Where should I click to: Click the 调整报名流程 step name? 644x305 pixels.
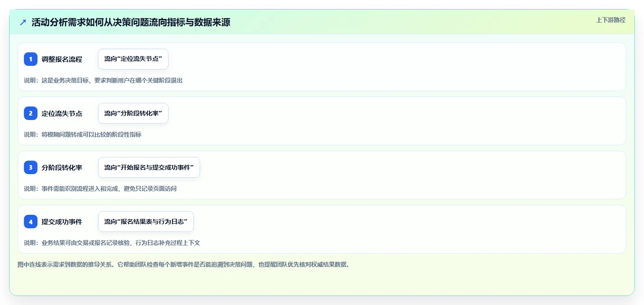pos(62,59)
